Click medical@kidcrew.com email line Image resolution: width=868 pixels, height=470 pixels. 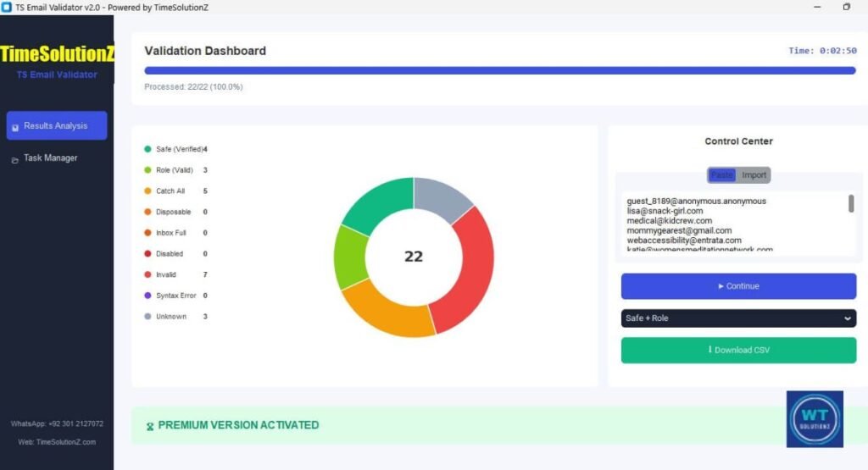[x=670, y=221]
